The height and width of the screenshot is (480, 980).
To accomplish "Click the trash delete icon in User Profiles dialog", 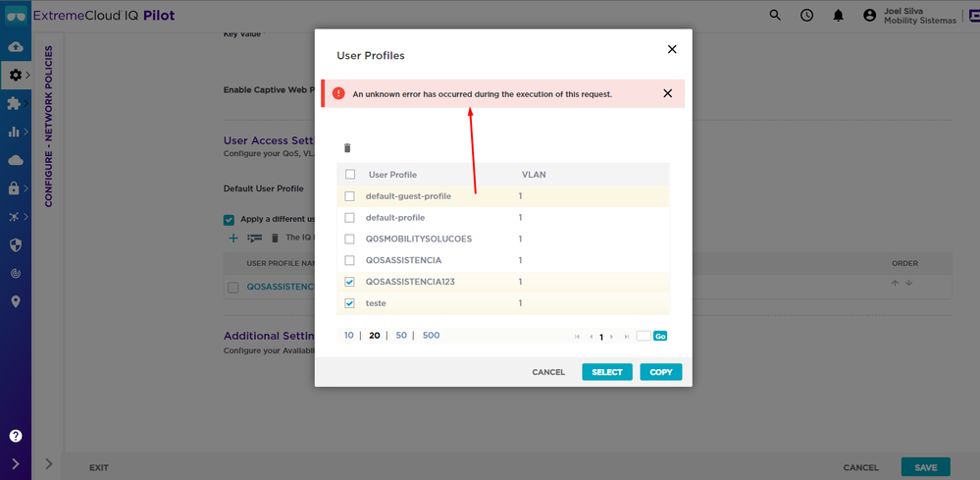I will [x=346, y=148].
